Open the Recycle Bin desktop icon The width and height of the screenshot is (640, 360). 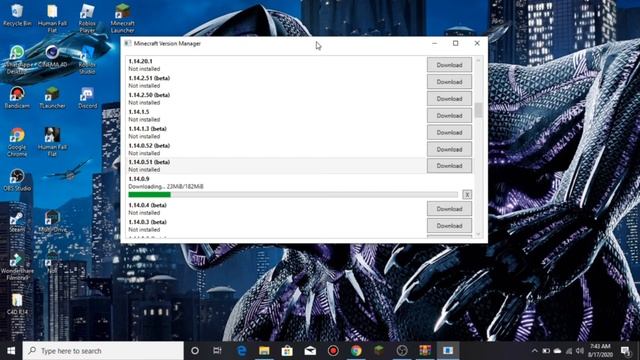point(17,15)
